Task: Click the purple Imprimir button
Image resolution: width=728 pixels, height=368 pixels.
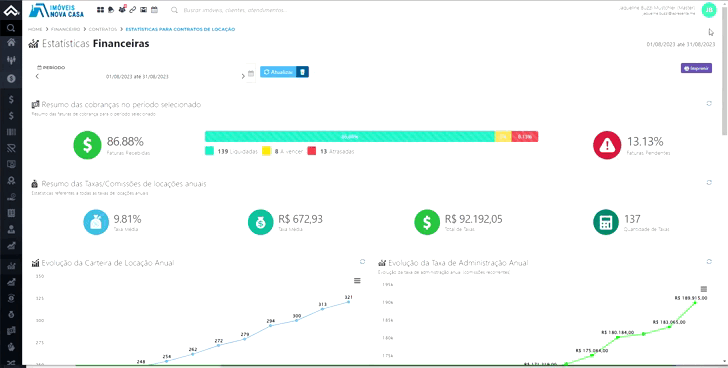Action: [696, 68]
